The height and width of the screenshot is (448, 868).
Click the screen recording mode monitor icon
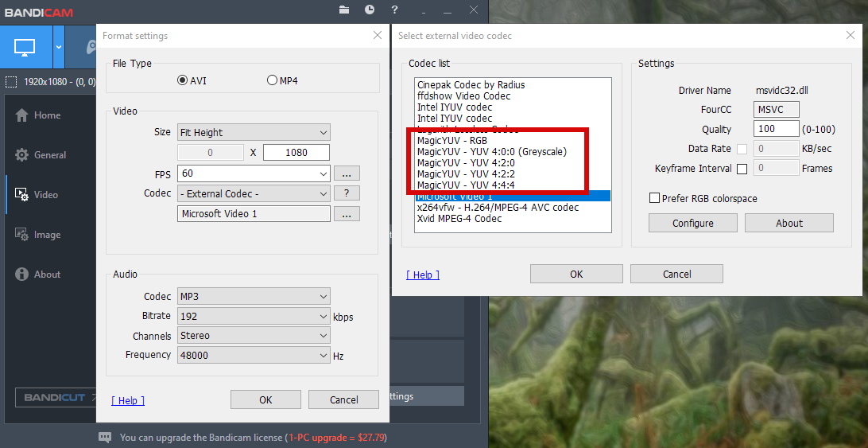coord(25,46)
